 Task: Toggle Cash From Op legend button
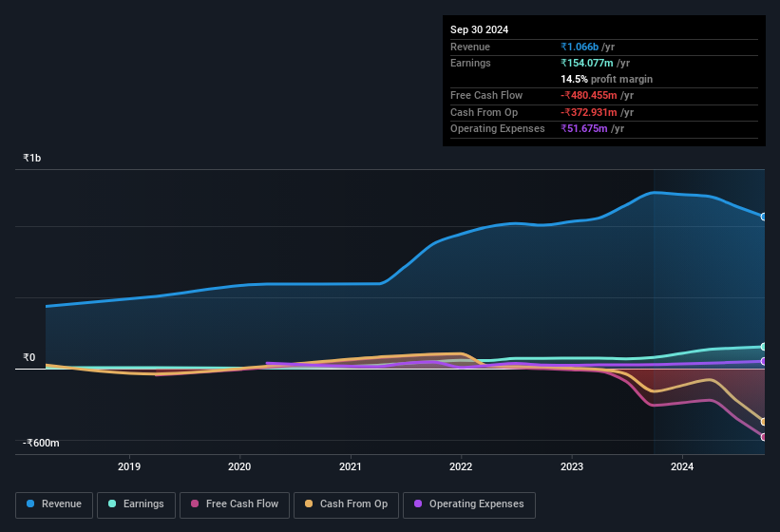coord(346,504)
